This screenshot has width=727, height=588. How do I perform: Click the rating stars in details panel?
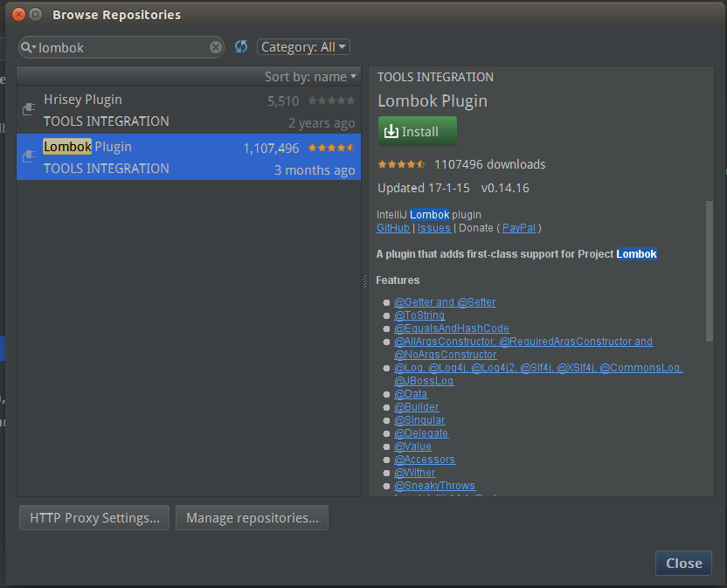click(x=401, y=164)
